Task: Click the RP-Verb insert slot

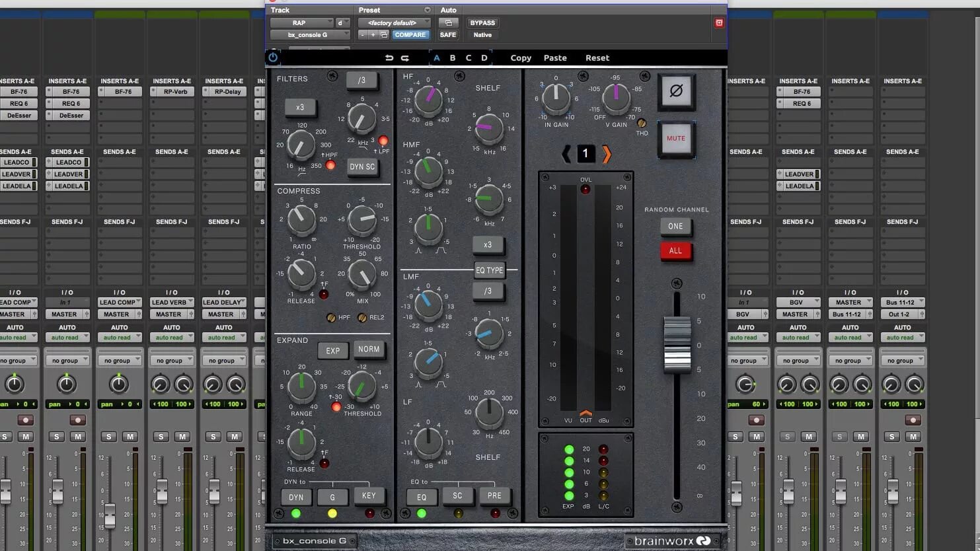Action: click(x=172, y=92)
